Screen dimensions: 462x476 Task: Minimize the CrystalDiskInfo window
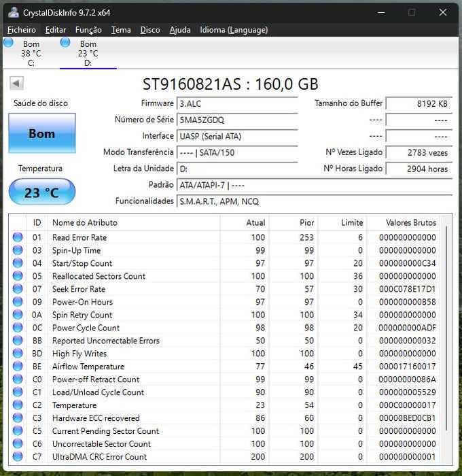coord(381,12)
